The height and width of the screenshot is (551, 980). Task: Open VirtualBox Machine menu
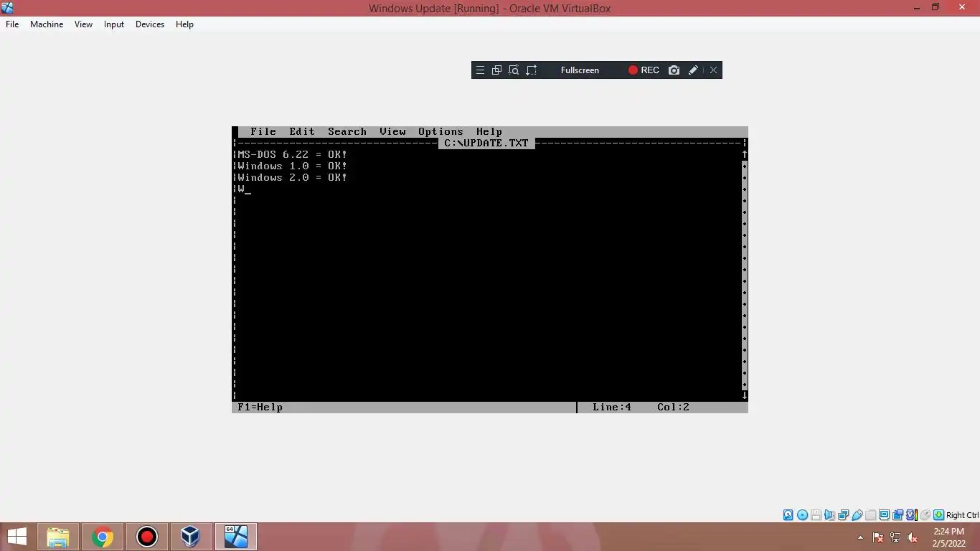(47, 24)
